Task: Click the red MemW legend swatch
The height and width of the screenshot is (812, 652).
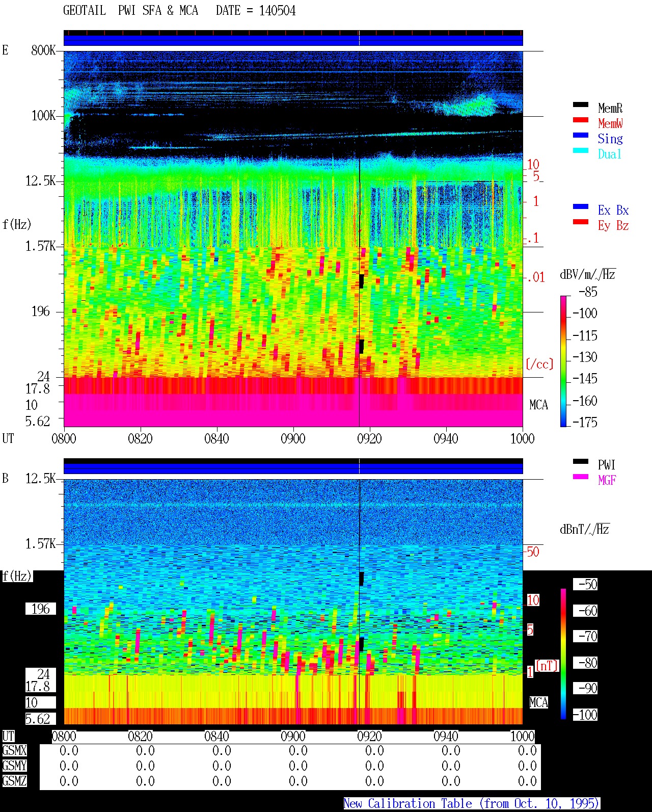Action: pyautogui.click(x=580, y=120)
